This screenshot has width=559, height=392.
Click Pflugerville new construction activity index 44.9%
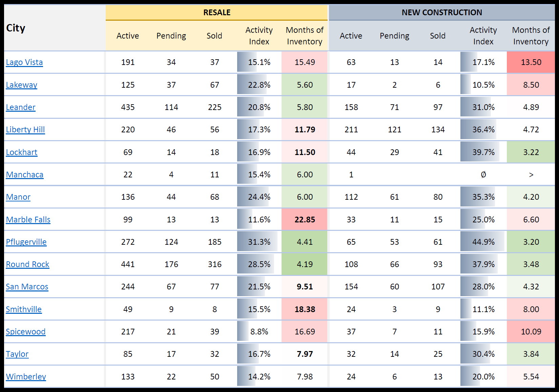[x=483, y=242]
